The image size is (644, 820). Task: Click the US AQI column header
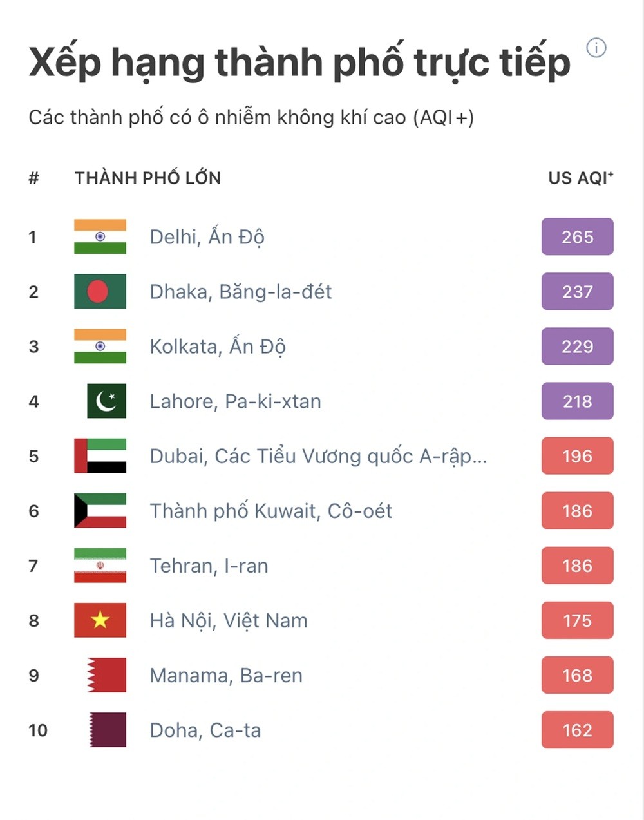pyautogui.click(x=580, y=178)
